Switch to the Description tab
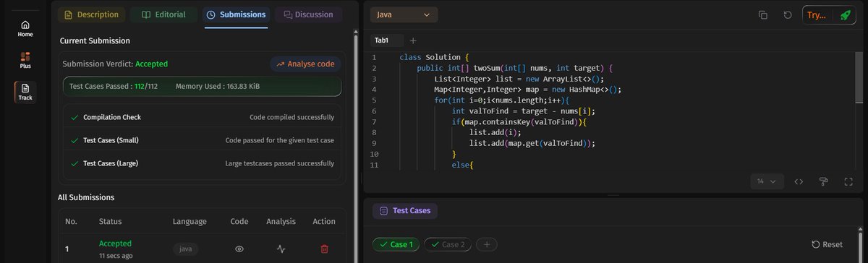 [91, 14]
